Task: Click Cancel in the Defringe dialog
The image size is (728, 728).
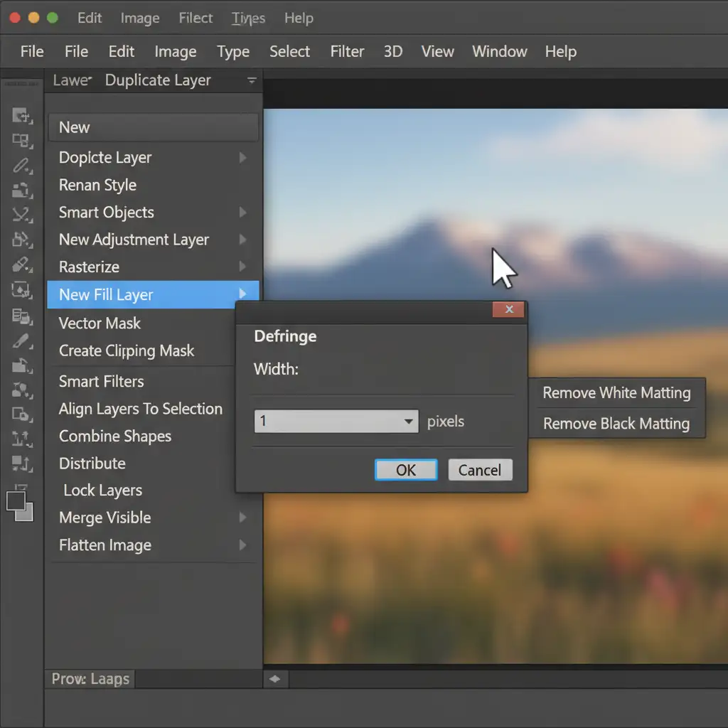Action: [480, 470]
